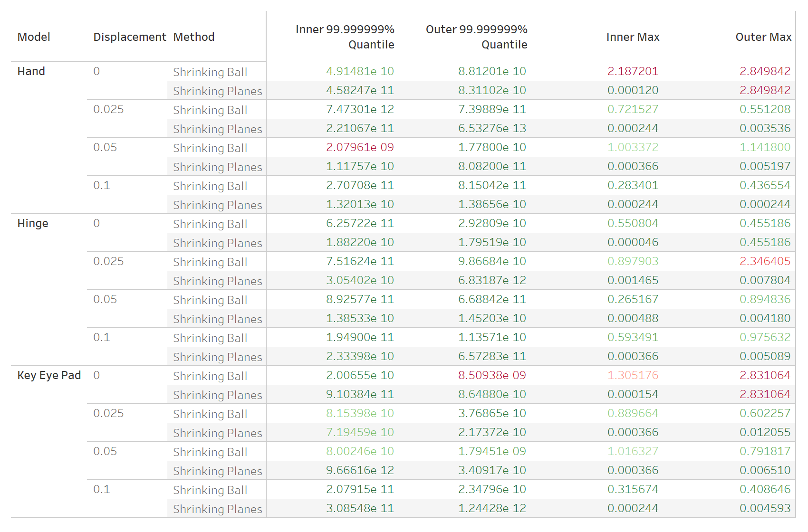Viewport: 808px width, 532px height.
Task: Select the Hinge model row label
Action: pos(33,223)
